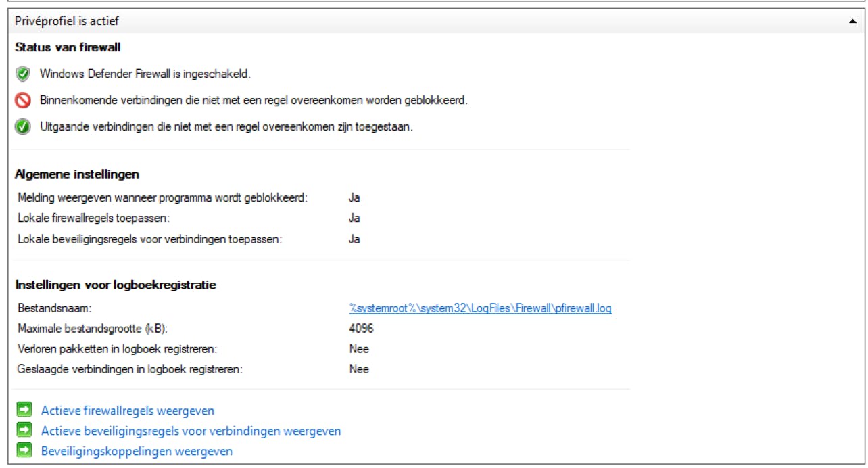Click arrow icon beside Beveiligingskoppelingen weergeven
The width and height of the screenshot is (868, 468).
(24, 450)
